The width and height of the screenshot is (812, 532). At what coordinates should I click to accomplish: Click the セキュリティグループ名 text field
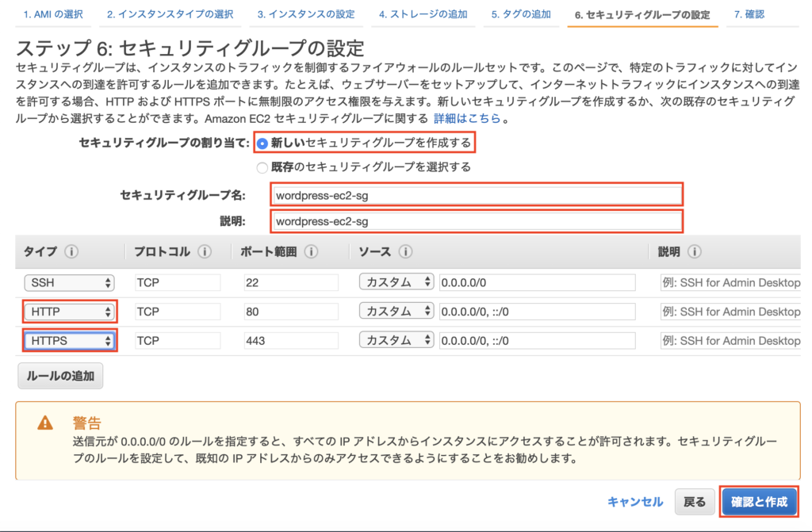476,195
